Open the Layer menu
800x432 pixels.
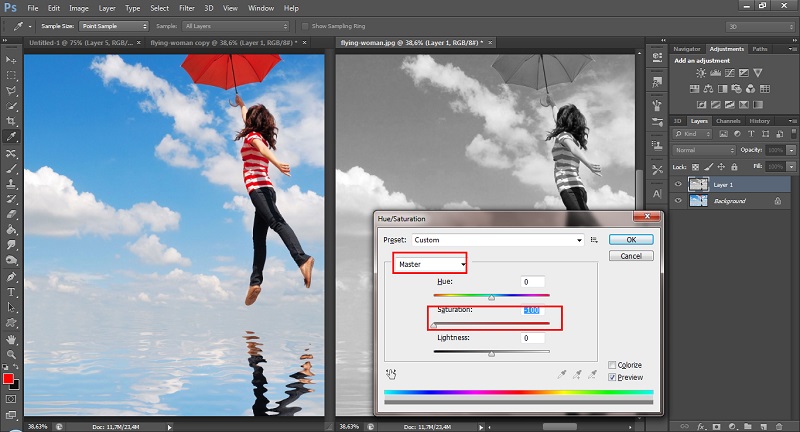pos(107,8)
